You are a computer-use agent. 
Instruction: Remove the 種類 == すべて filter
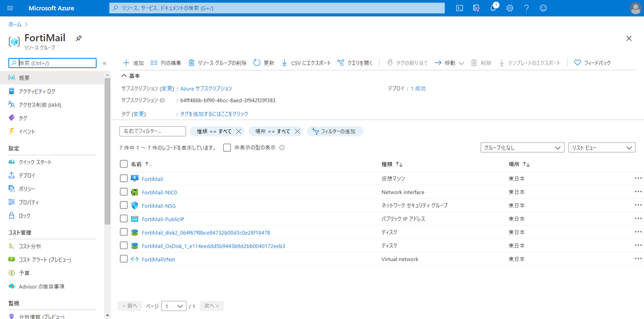(x=239, y=131)
